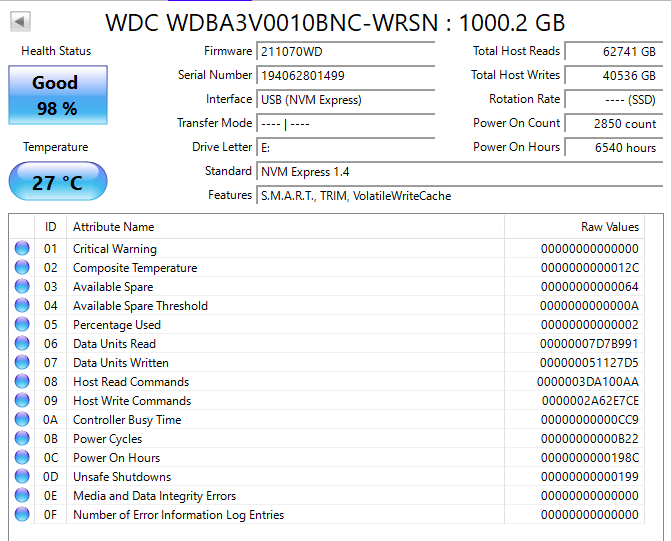Click the Power On Hours row status orb
The height and width of the screenshot is (541, 671).
(22, 458)
